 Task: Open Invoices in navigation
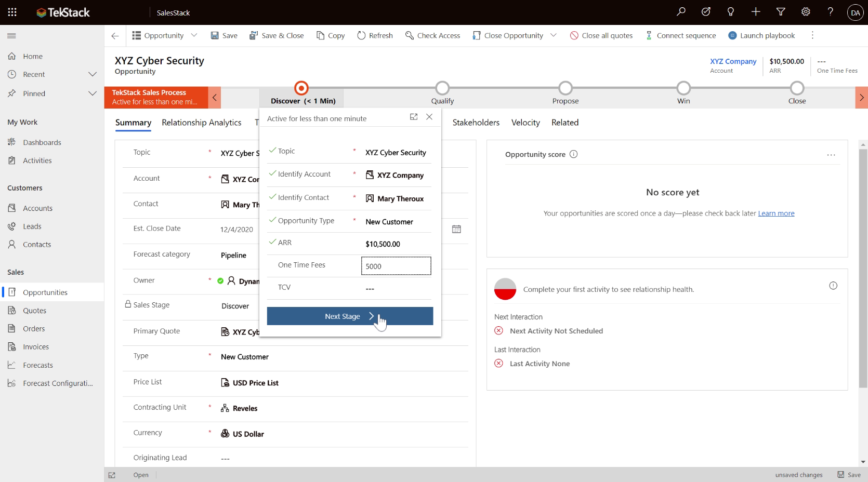click(x=36, y=347)
